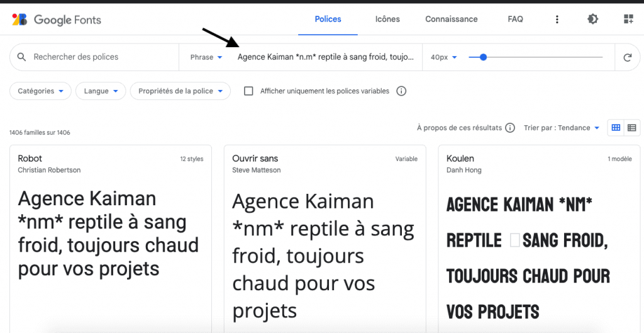The width and height of the screenshot is (644, 333).
Task: Expand the Langue filter
Action: pyautogui.click(x=101, y=91)
